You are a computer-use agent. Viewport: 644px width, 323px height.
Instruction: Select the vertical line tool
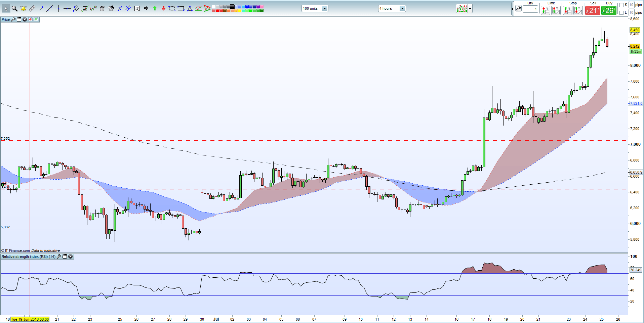(58, 9)
